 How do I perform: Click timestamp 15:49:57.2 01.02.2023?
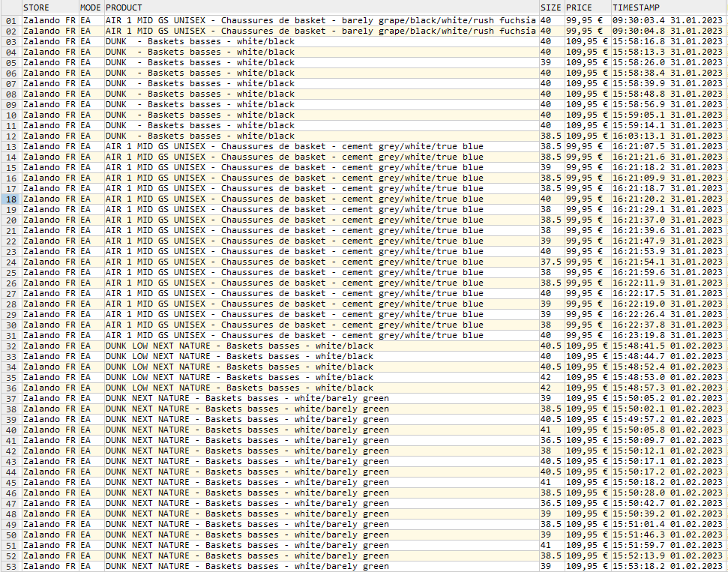pyautogui.click(x=667, y=419)
